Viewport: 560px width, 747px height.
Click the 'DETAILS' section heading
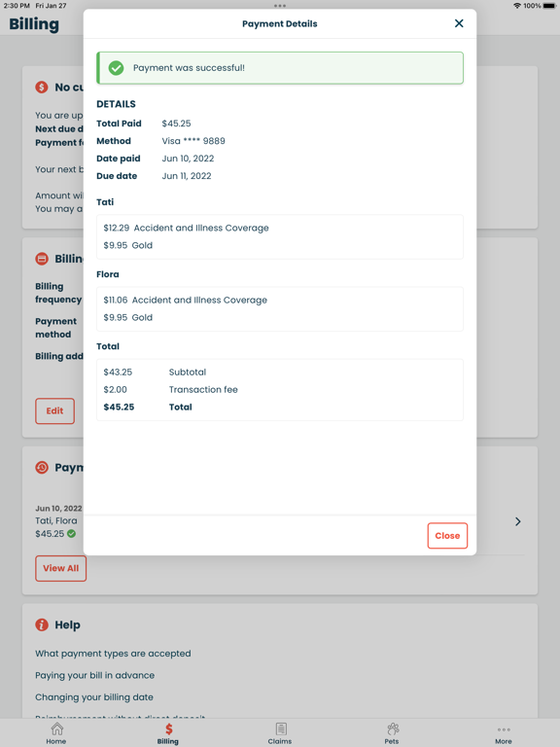[x=117, y=104]
